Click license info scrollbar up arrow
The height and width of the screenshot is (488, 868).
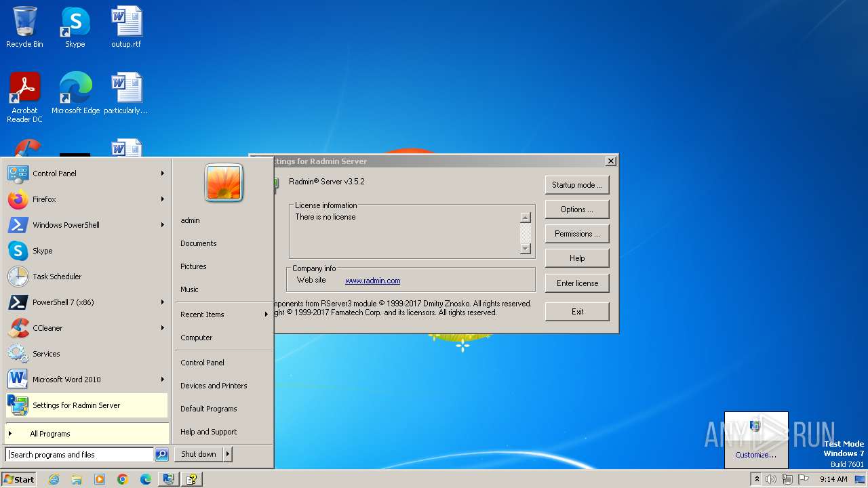[525, 218]
